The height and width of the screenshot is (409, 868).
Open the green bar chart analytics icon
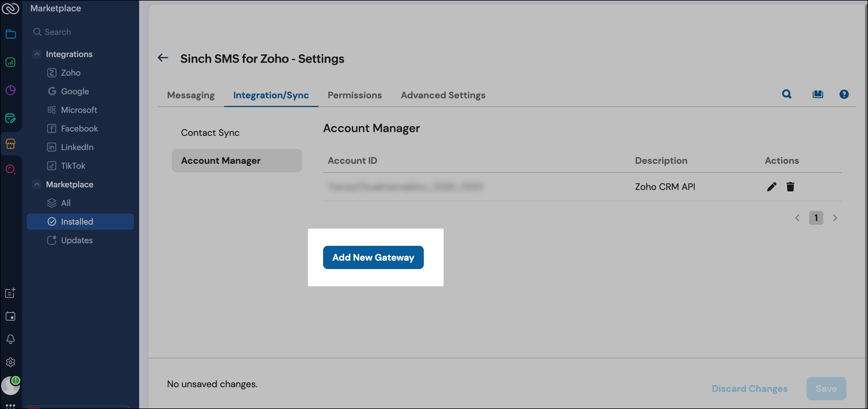[10, 62]
